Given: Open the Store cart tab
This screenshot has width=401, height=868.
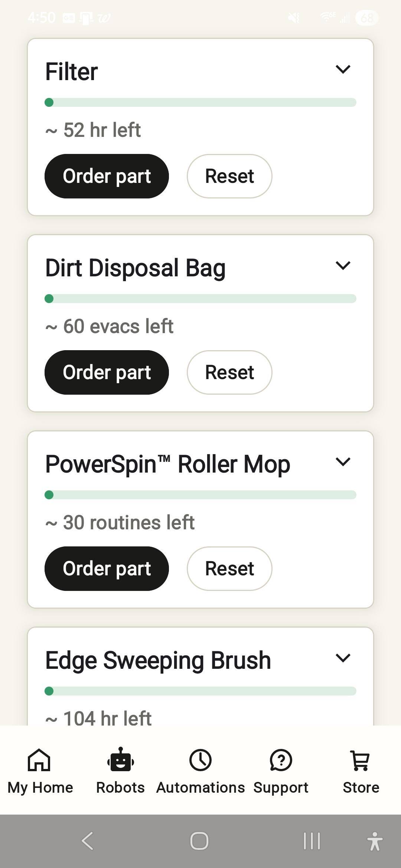Looking at the screenshot, I should pyautogui.click(x=361, y=771).
